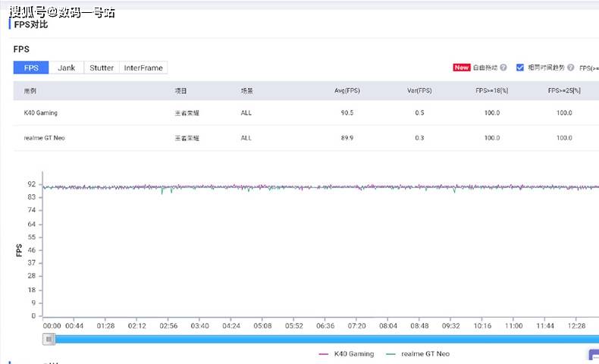Image resolution: width=599 pixels, height=364 pixels.
Task: Click the realme GT Neo row name
Action: [44, 138]
